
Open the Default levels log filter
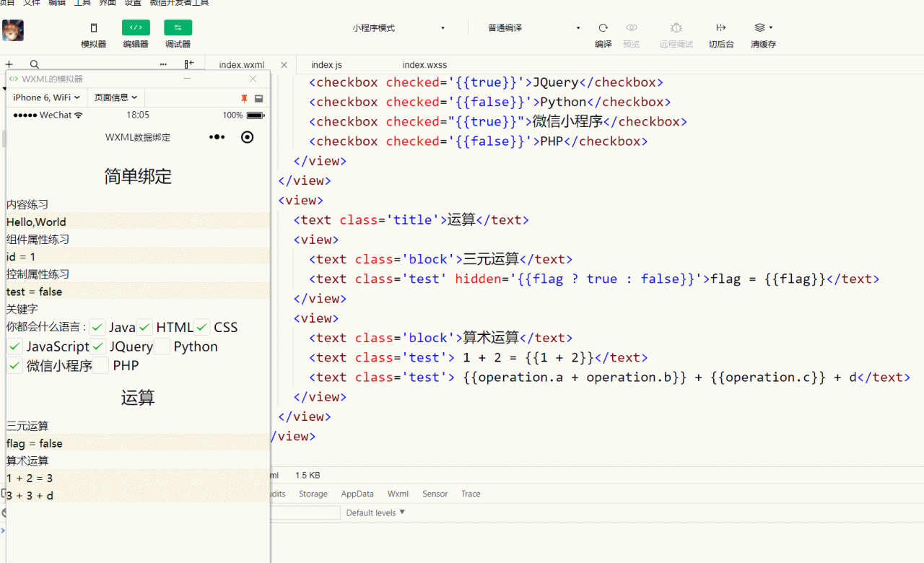tap(375, 512)
